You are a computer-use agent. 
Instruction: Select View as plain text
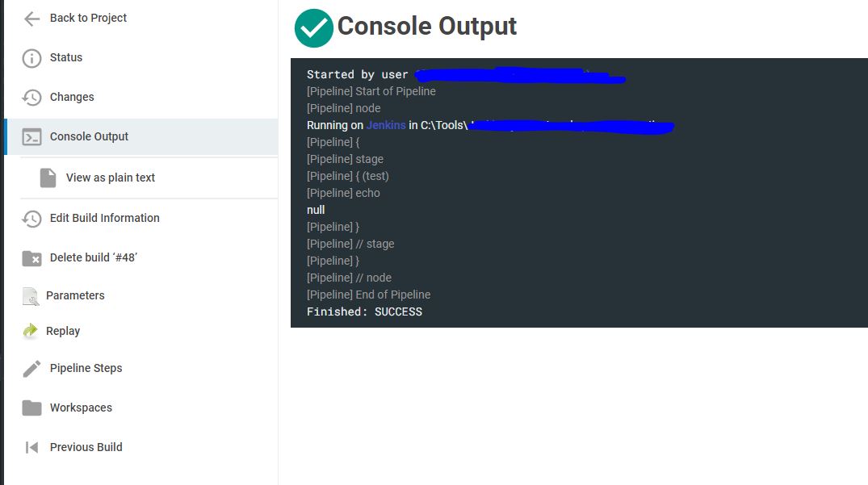pos(108,177)
